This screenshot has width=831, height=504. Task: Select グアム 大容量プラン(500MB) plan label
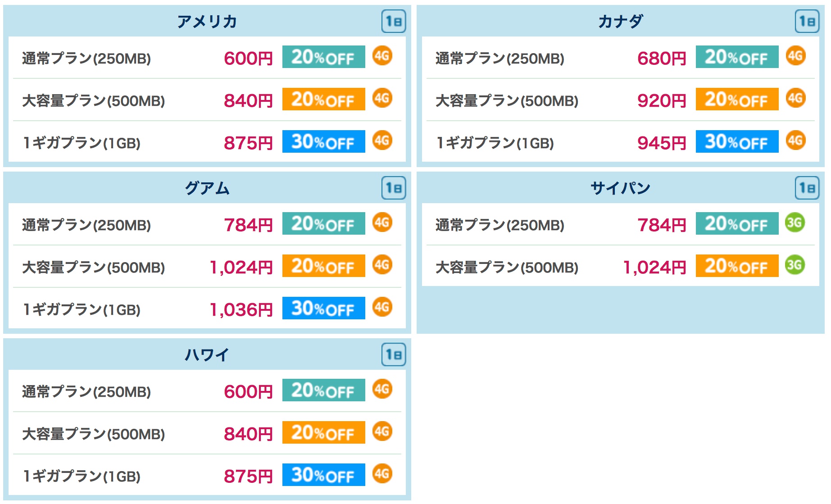click(x=94, y=268)
